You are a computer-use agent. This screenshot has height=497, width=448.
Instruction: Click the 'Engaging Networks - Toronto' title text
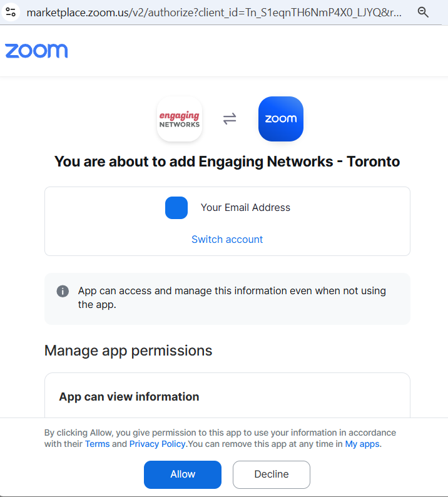[299, 161]
